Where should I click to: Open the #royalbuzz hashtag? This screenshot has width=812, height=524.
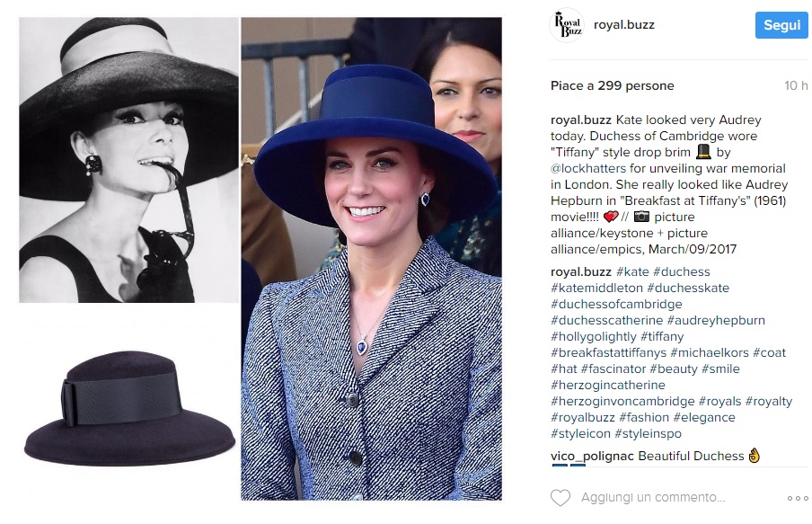pos(583,417)
